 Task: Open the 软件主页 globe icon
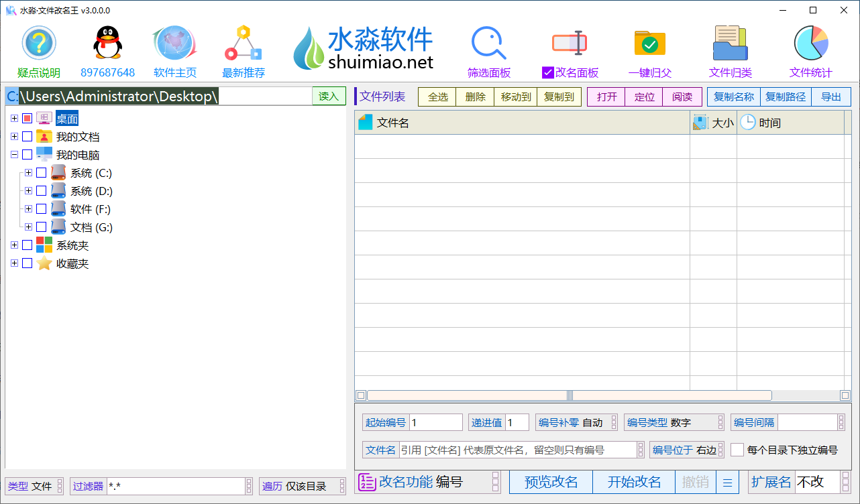click(174, 43)
